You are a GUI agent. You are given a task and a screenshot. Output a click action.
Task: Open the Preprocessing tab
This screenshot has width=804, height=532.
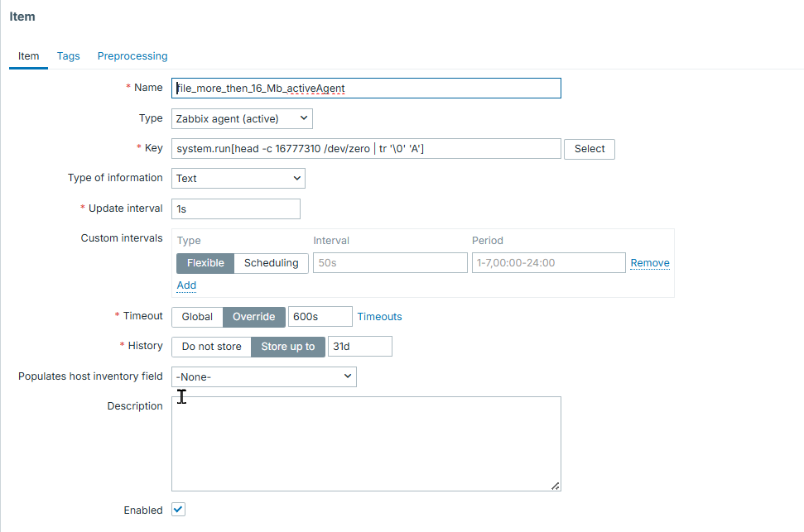pos(132,56)
